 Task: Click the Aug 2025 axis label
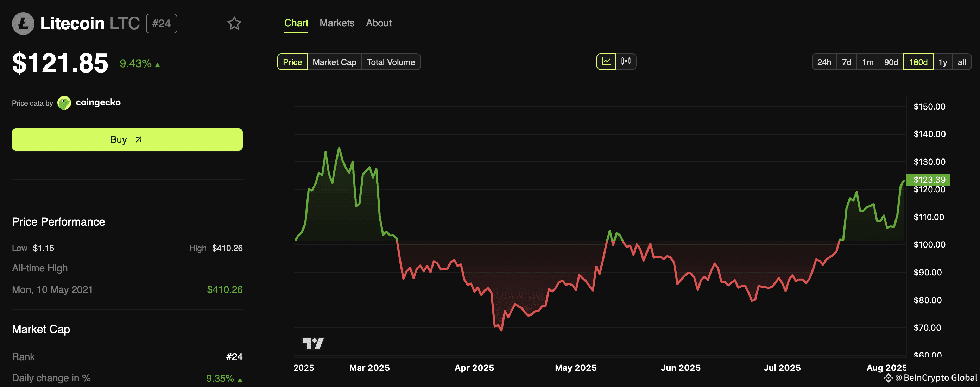click(x=886, y=368)
